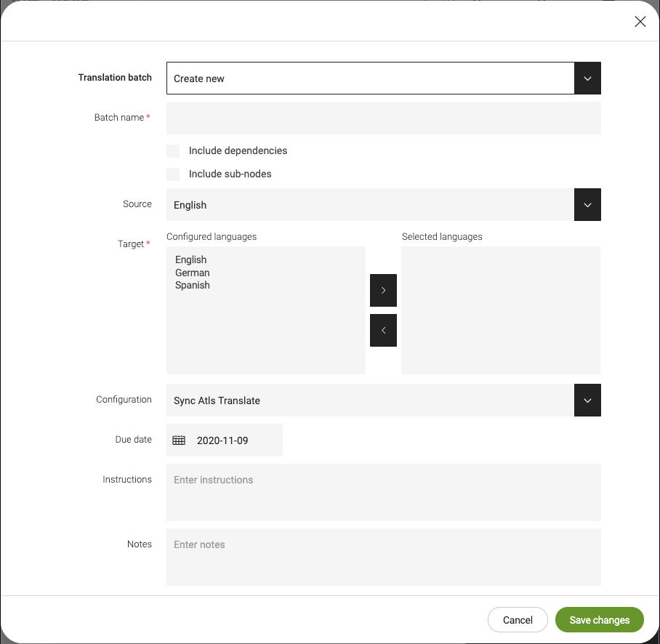Screen dimensions: 660x644
Task: Click the Save changes button
Action: point(599,620)
